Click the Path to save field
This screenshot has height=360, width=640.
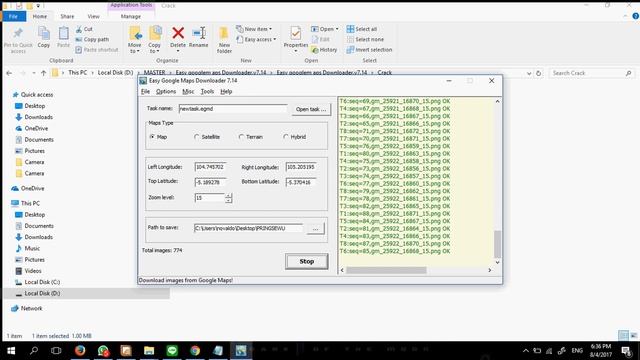[249, 228]
